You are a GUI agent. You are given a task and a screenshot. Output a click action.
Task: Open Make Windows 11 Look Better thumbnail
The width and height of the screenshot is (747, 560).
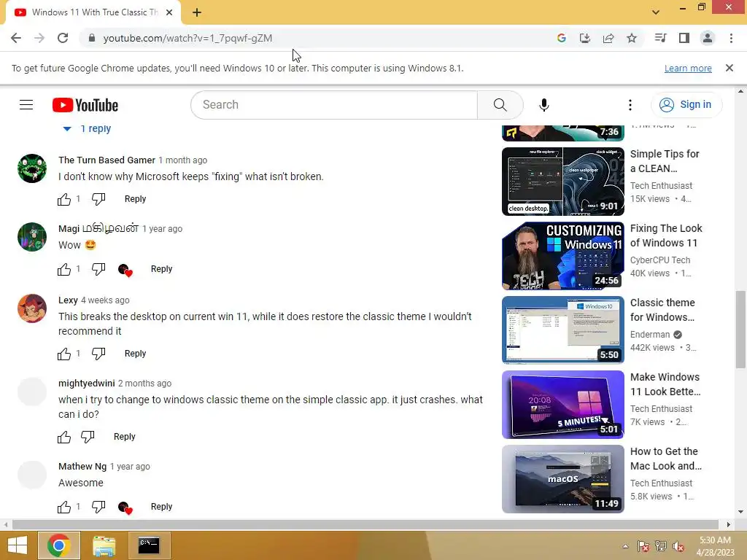(562, 404)
